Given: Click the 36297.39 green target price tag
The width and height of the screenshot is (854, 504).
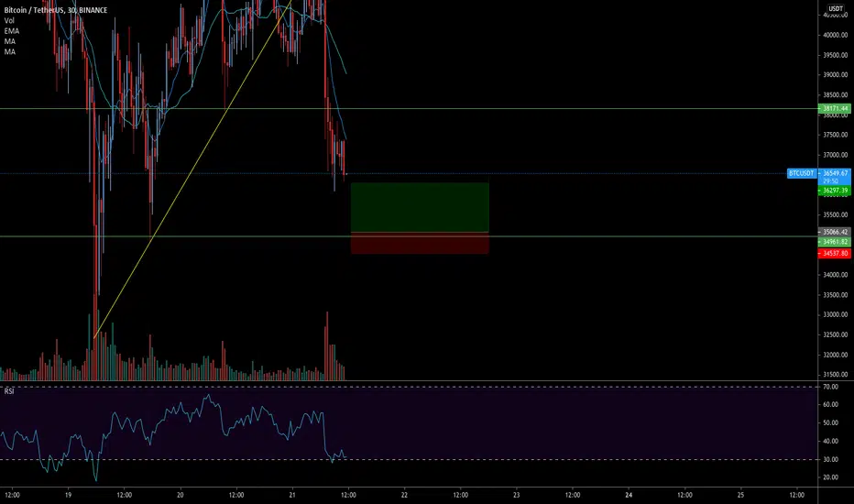Looking at the screenshot, I should coord(835,191).
